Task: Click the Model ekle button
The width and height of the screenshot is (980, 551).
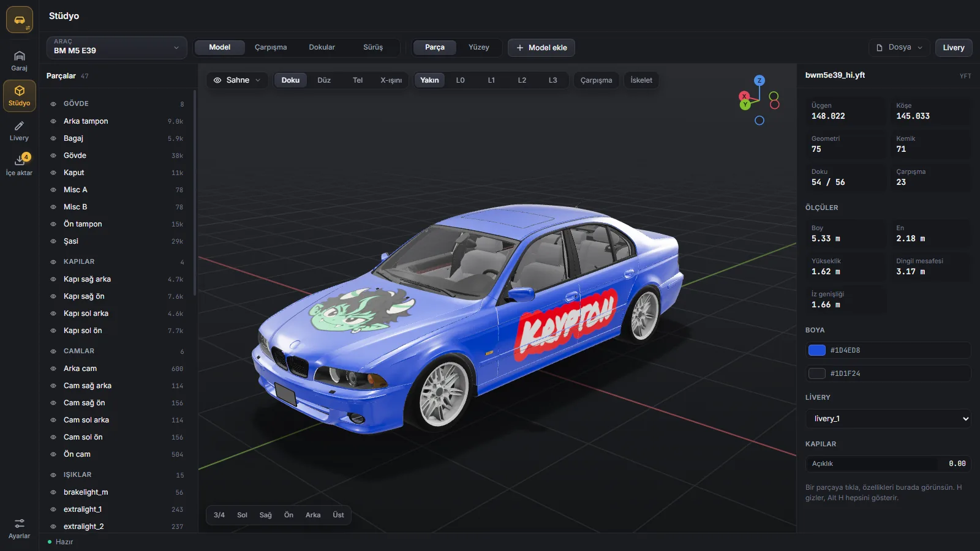Action: coord(541,48)
